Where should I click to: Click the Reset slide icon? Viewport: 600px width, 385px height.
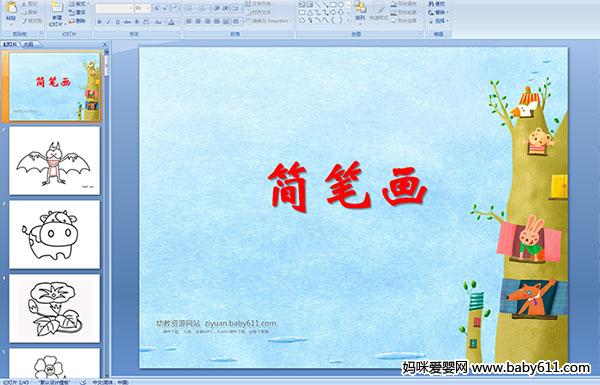77,12
